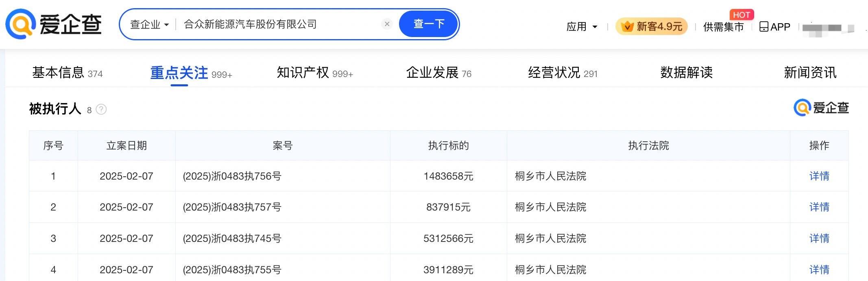
Task: Click the HOT badge above 供需集市
Action: pyautogui.click(x=741, y=15)
